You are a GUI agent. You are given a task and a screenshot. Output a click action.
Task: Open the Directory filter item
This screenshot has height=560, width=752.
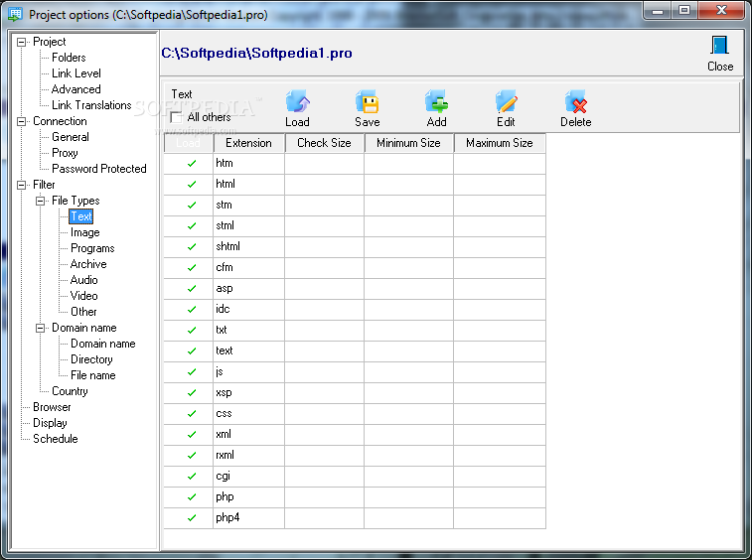[x=91, y=359]
